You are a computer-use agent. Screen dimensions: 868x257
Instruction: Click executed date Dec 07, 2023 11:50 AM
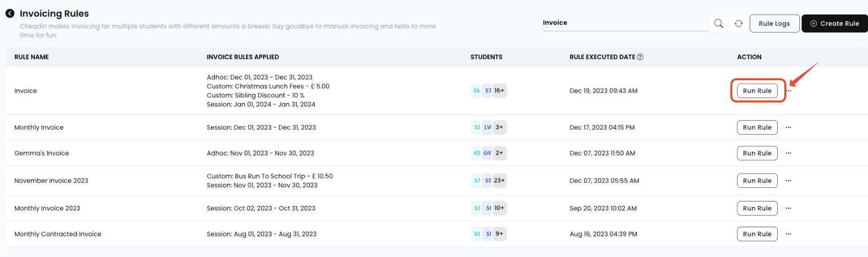602,153
